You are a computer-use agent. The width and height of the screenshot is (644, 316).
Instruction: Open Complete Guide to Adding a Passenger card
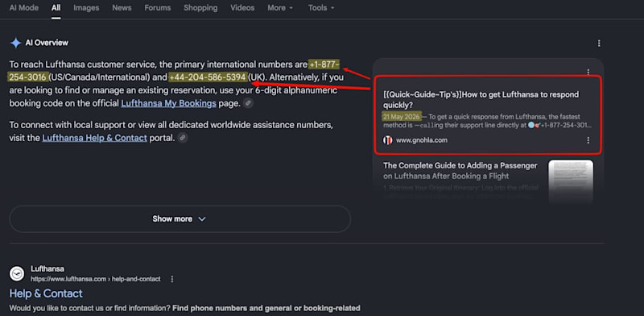[460, 171]
